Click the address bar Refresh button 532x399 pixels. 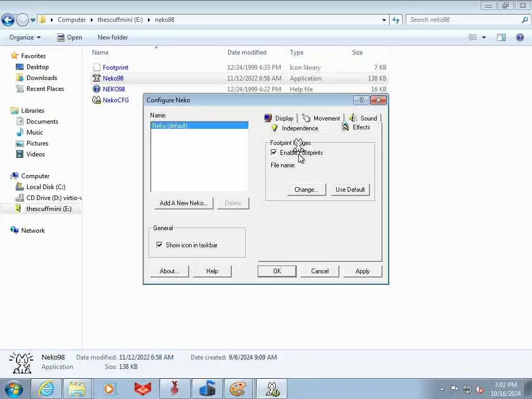(396, 20)
